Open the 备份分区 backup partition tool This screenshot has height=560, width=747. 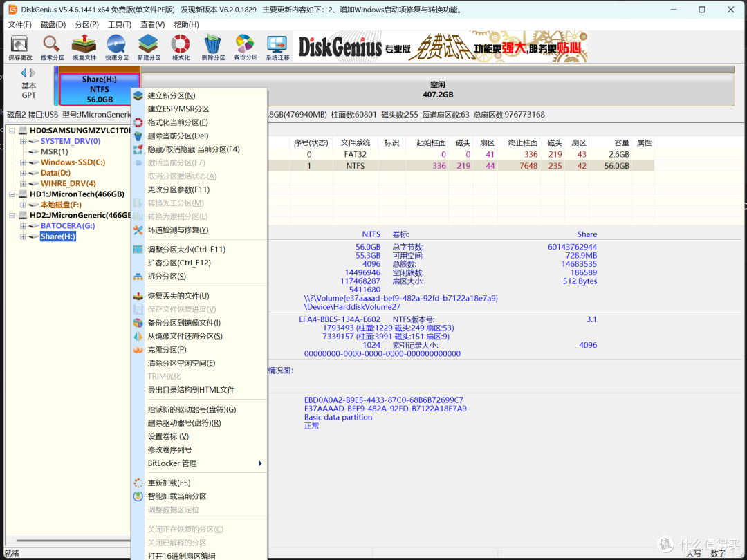click(x=246, y=48)
